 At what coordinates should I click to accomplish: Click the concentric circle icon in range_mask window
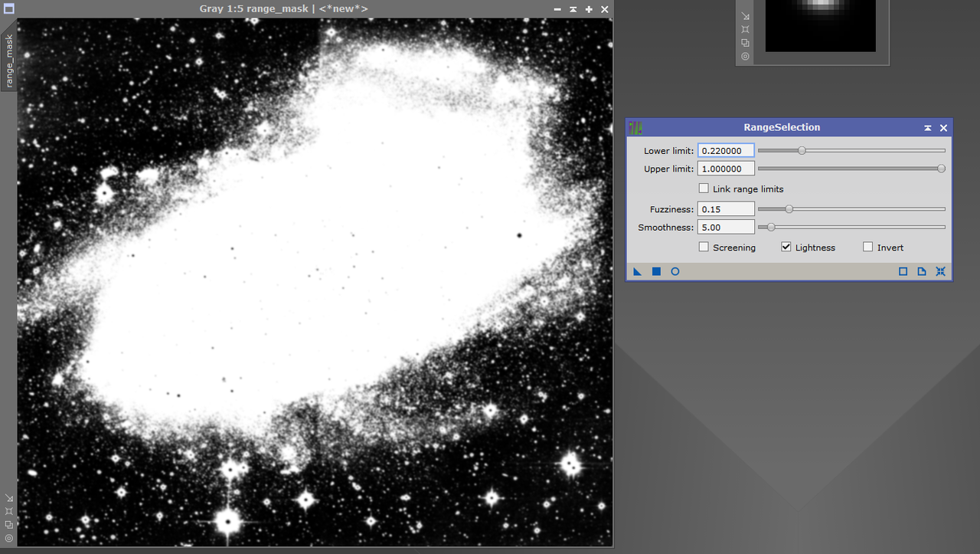coord(8,538)
